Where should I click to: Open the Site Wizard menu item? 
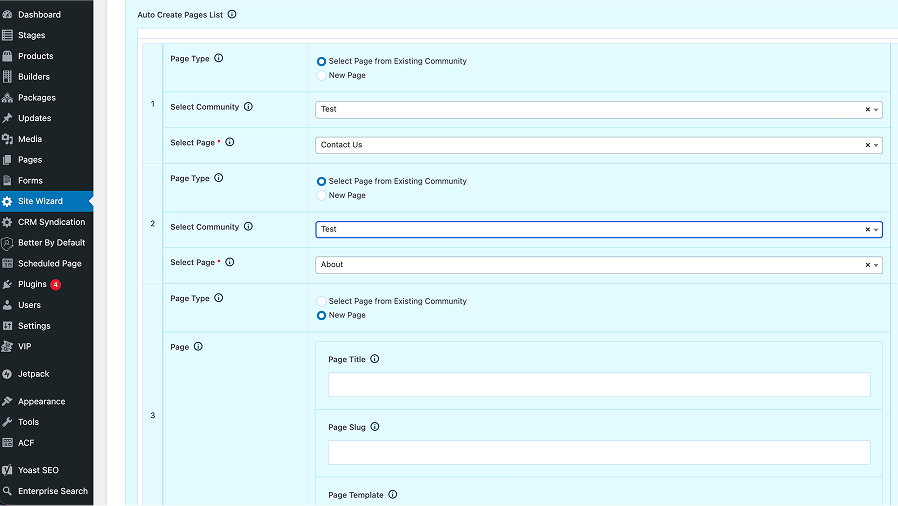pyautogui.click(x=46, y=201)
